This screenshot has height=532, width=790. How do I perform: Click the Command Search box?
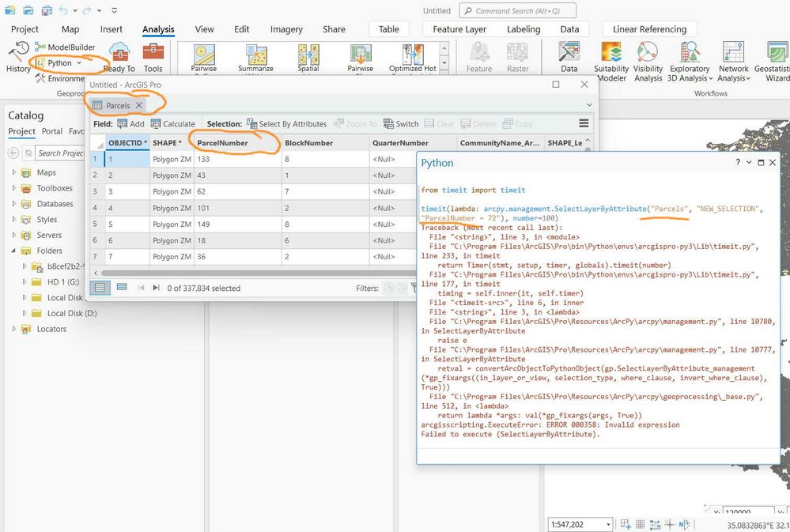(517, 10)
